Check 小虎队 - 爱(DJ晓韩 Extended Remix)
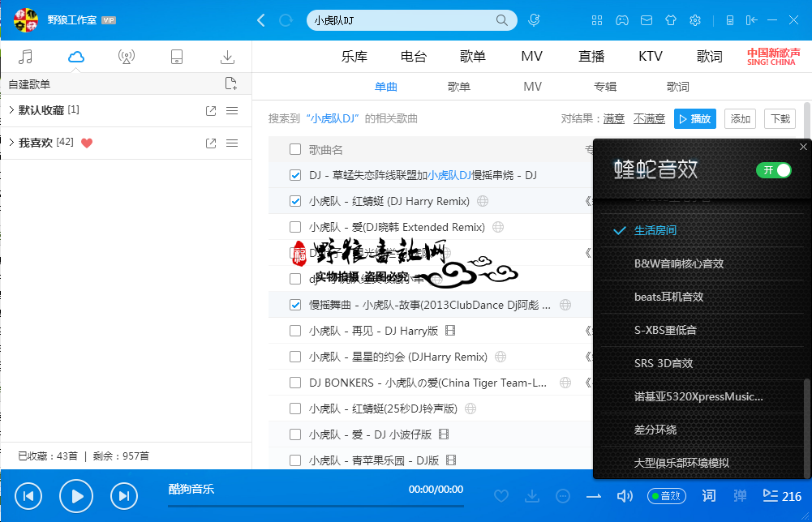Screen dimensions: 812x522 click(x=295, y=227)
